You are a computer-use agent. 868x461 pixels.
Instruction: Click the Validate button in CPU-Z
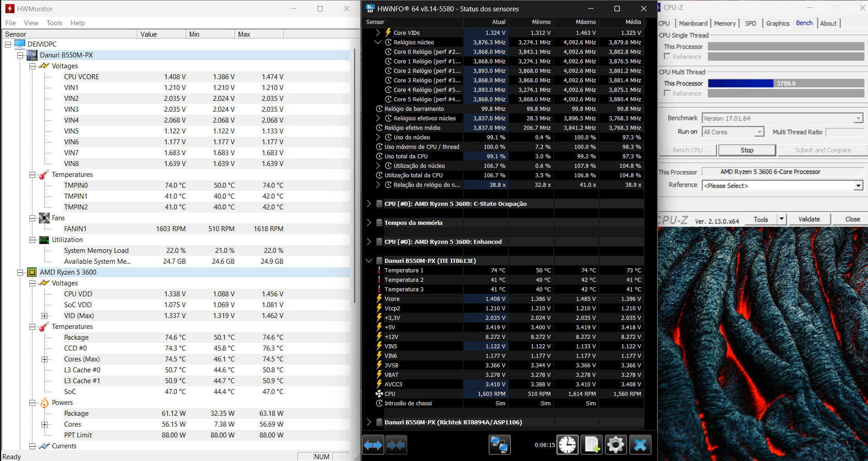point(809,219)
